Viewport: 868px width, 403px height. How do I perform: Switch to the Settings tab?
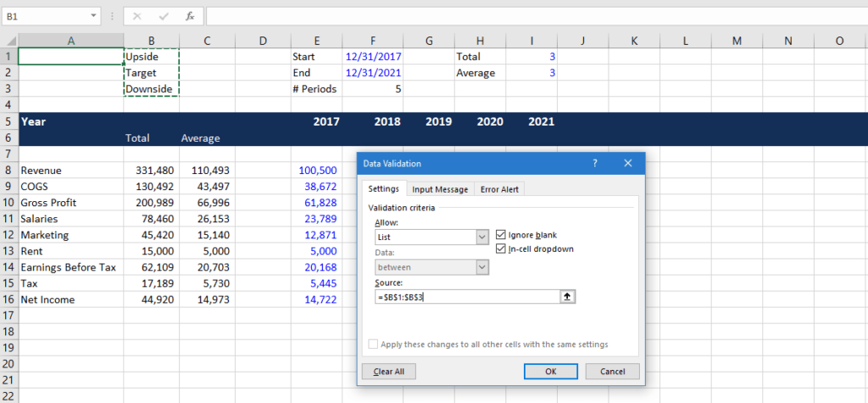(x=384, y=189)
